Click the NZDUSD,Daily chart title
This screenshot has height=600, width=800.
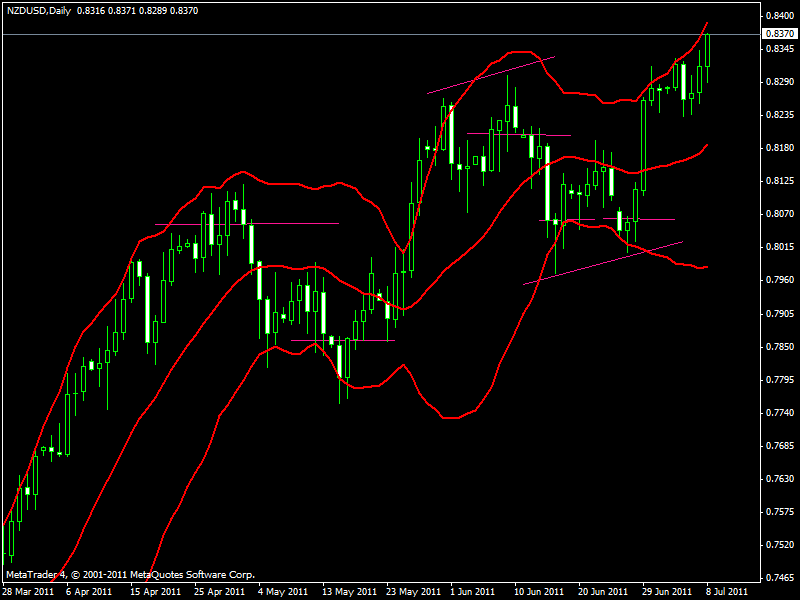coord(39,11)
